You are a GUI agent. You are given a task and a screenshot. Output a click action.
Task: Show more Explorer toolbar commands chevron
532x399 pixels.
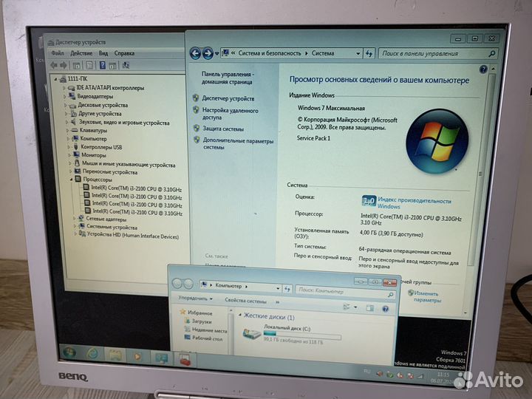click(278, 302)
